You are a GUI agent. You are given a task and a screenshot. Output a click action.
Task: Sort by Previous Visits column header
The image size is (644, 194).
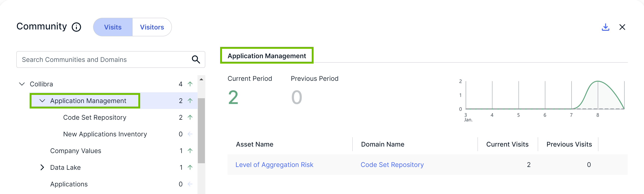pos(569,144)
